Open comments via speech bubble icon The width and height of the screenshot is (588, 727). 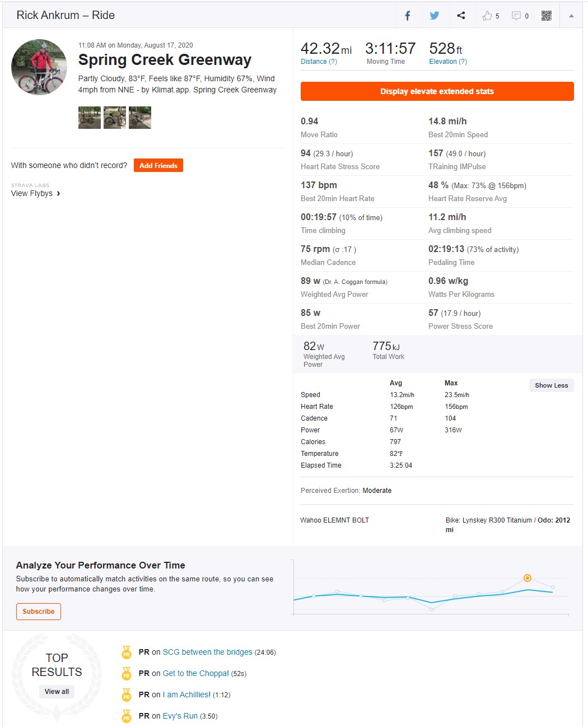click(516, 16)
